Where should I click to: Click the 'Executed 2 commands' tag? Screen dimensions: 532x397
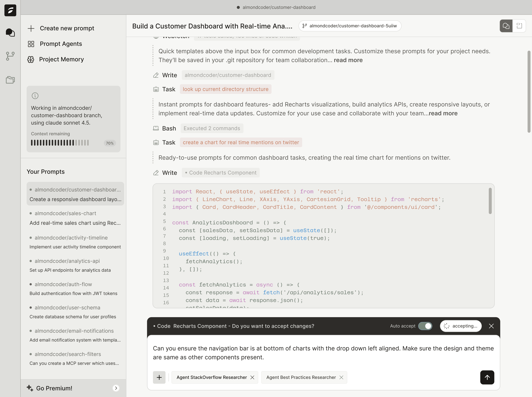pos(212,128)
